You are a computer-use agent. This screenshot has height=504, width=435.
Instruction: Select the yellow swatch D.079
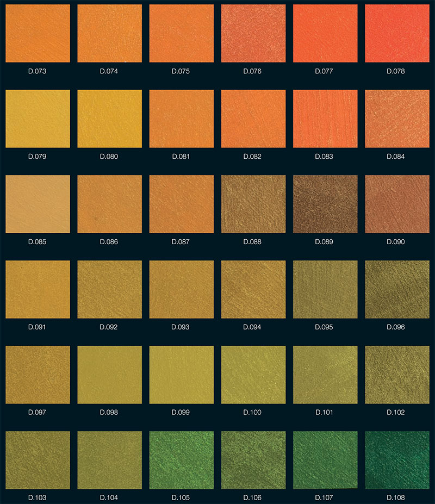pyautogui.click(x=38, y=119)
